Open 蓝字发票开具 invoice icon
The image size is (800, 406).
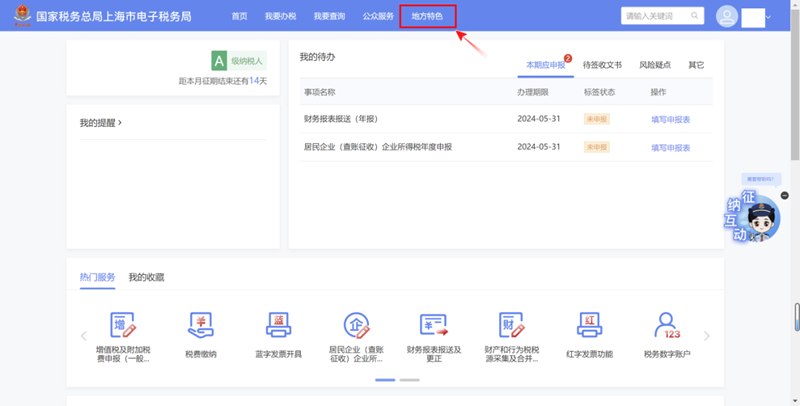[278, 326]
